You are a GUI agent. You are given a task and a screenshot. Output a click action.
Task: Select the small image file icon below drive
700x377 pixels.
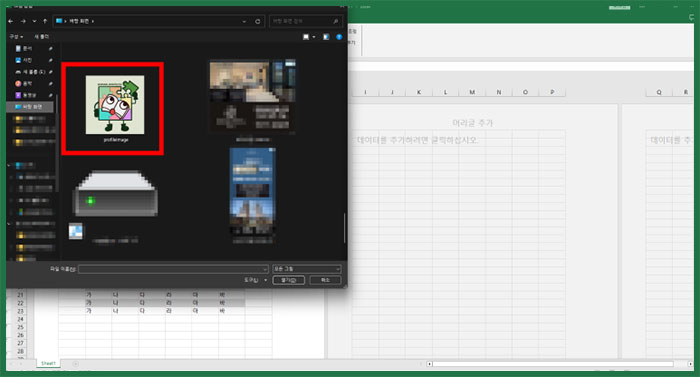pyautogui.click(x=75, y=231)
